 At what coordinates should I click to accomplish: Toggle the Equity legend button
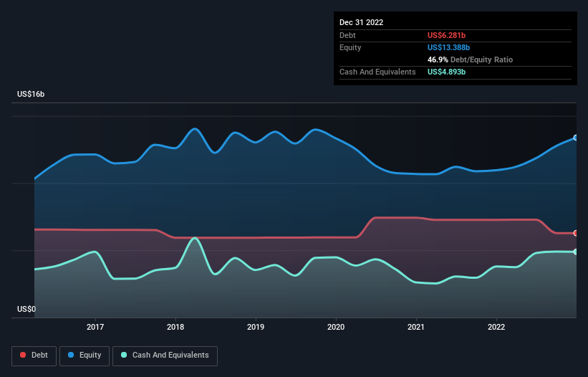coord(85,355)
